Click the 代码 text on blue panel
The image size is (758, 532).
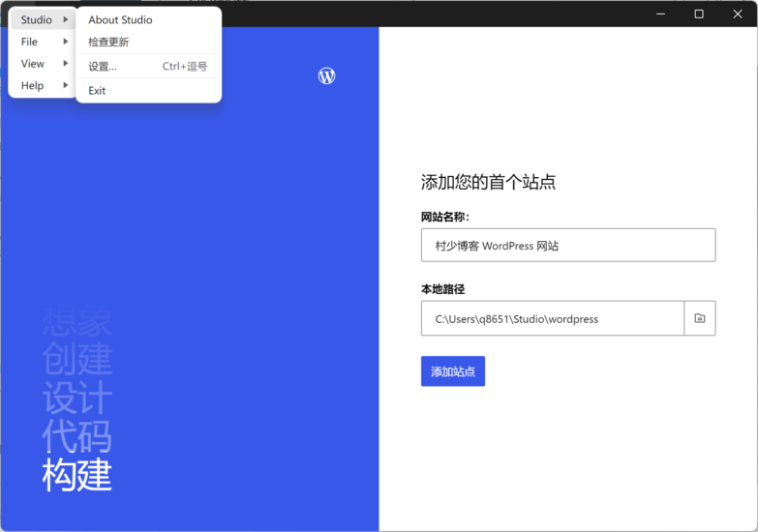(76, 436)
